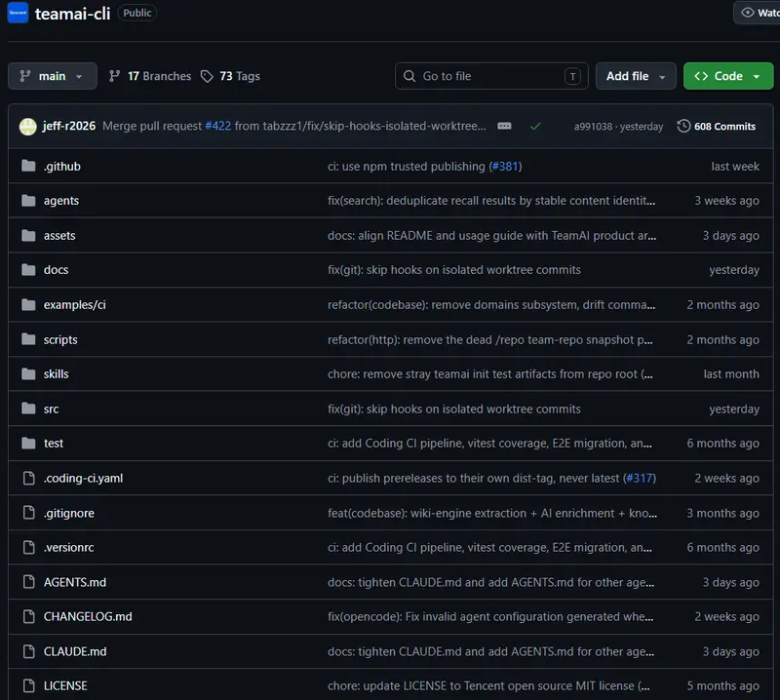Image resolution: width=780 pixels, height=700 pixels.
Task: Open the src folder name
Action: click(52, 408)
